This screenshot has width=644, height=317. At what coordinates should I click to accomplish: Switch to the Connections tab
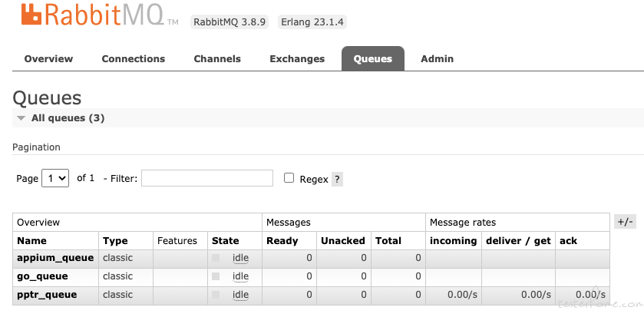pyautogui.click(x=133, y=59)
